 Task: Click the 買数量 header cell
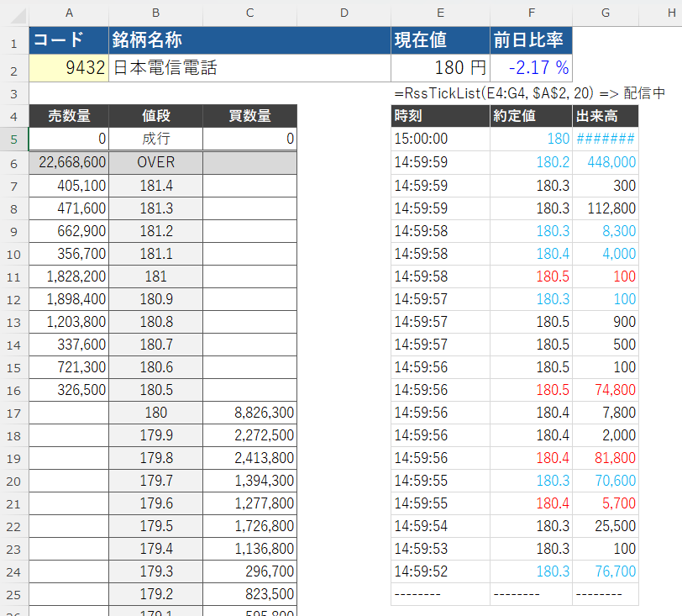click(x=249, y=116)
